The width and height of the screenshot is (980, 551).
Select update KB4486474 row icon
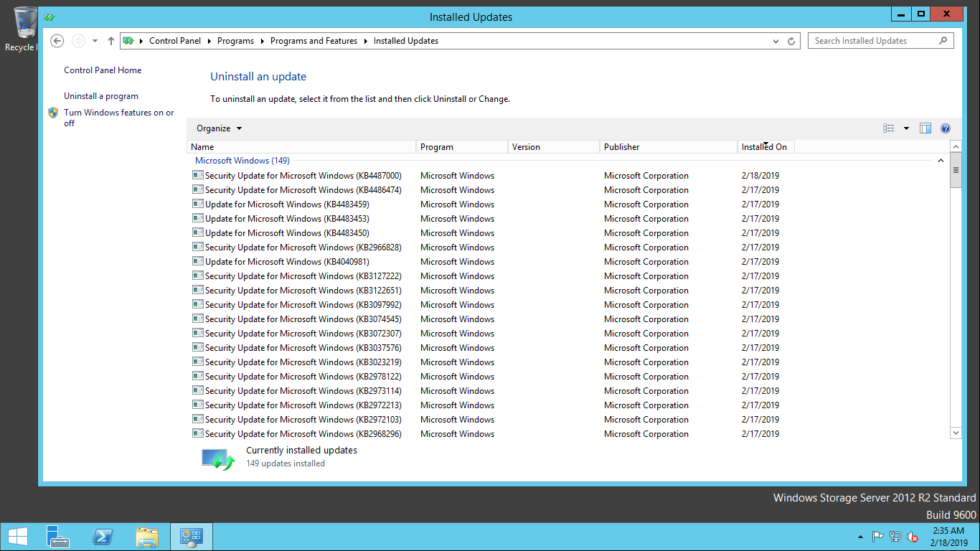tap(198, 189)
